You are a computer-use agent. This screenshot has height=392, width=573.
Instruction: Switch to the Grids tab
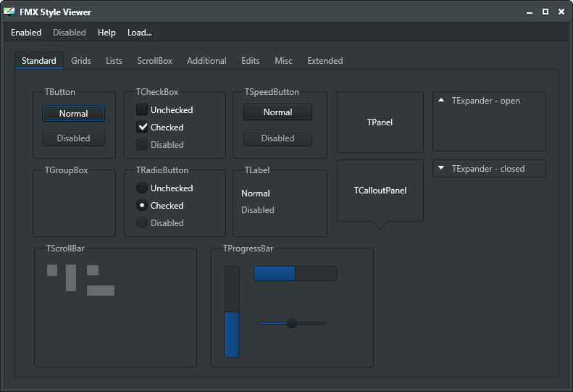tap(81, 61)
